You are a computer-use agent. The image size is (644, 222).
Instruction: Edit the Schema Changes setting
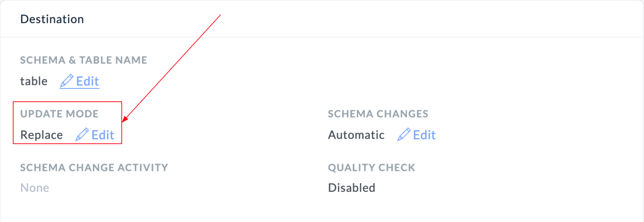click(424, 135)
